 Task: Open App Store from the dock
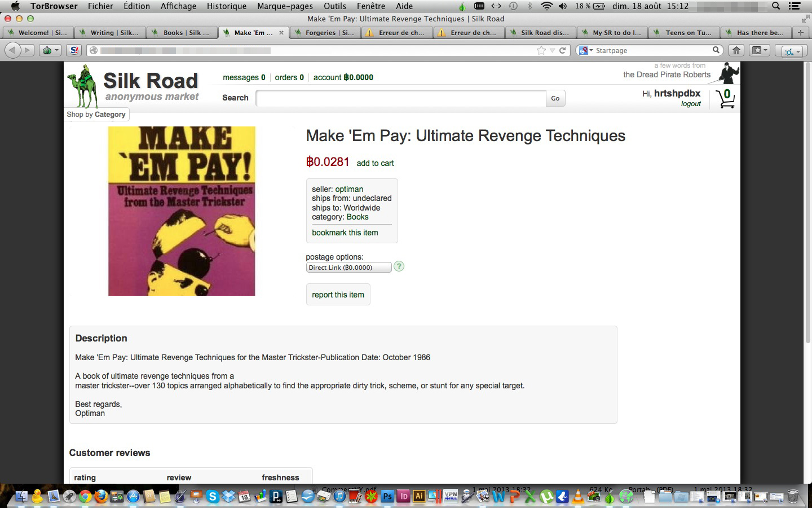pyautogui.click(x=133, y=496)
